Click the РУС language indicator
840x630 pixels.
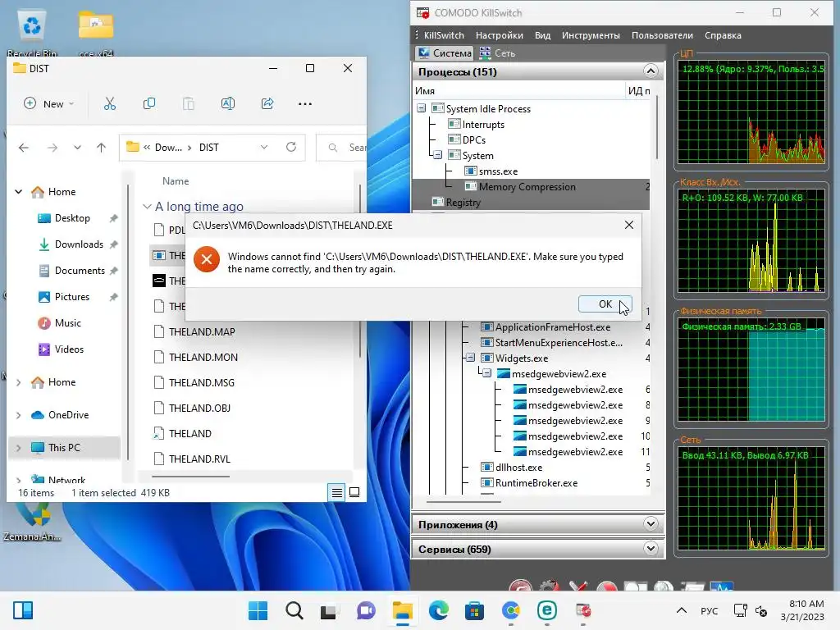point(710,610)
